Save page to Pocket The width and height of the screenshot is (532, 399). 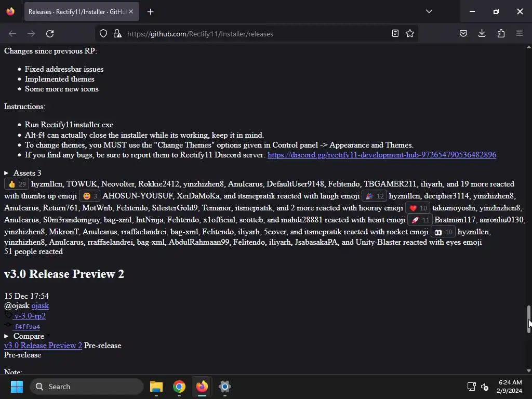pyautogui.click(x=463, y=34)
